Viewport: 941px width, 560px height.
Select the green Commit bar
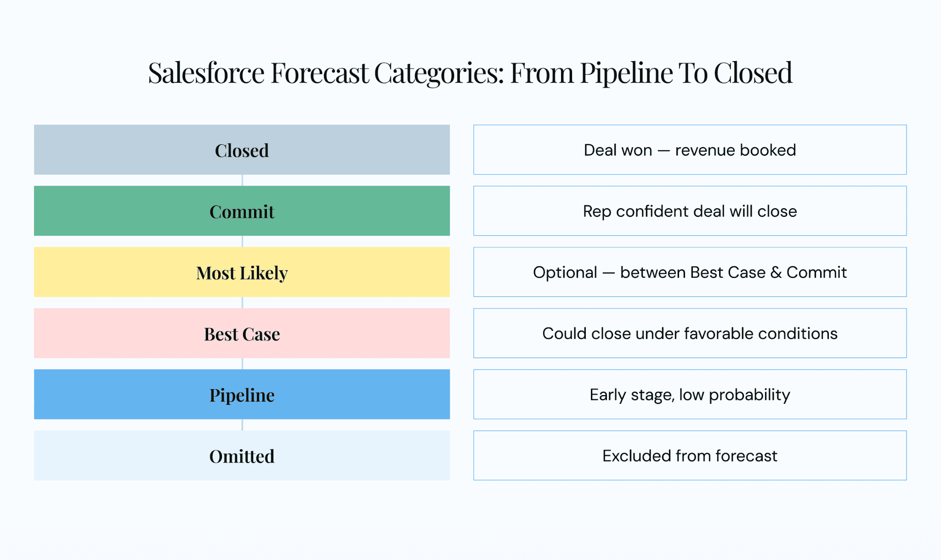[x=242, y=211]
